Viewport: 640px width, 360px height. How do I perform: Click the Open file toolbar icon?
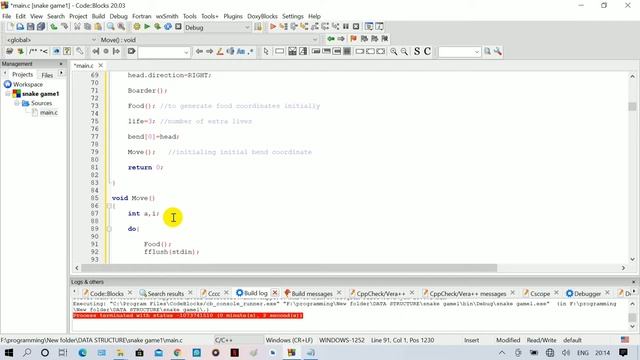(20, 27)
